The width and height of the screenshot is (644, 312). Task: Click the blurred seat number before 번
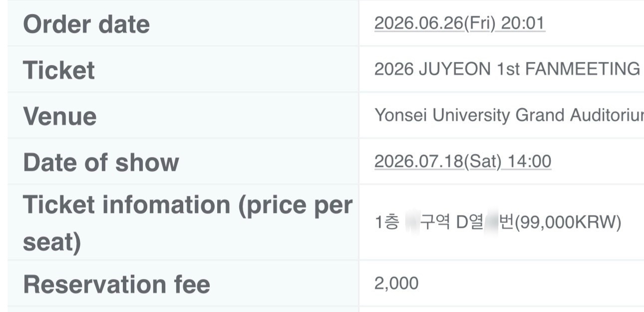pos(492,223)
